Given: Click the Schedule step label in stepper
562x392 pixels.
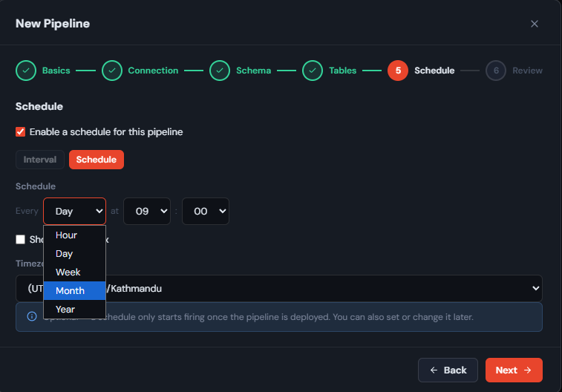Looking at the screenshot, I should 434,71.
